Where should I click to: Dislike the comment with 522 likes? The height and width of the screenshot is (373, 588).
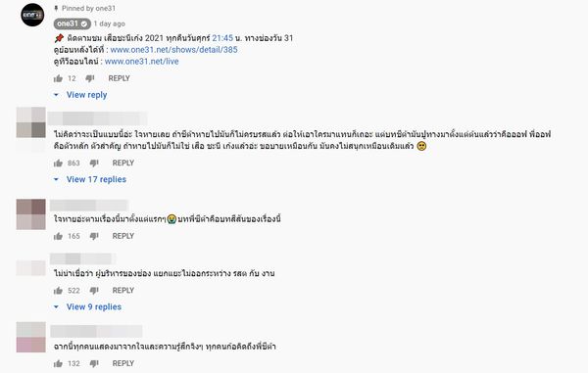94,291
